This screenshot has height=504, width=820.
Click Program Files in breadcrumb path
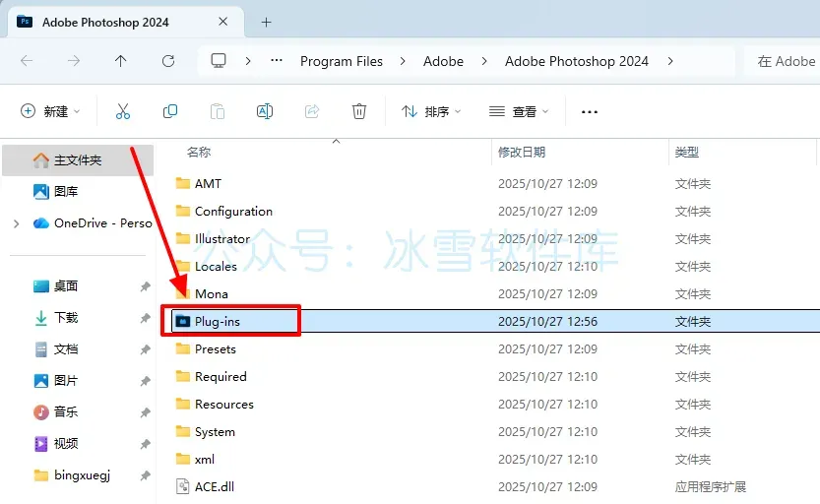click(342, 61)
